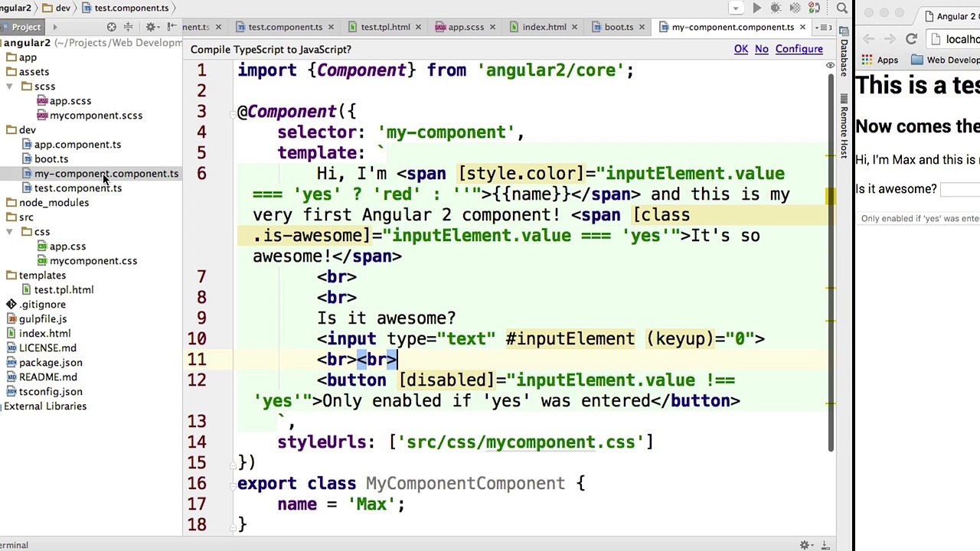
Task: Click the dev breadcrumb in navigation bar
Action: pos(57,8)
